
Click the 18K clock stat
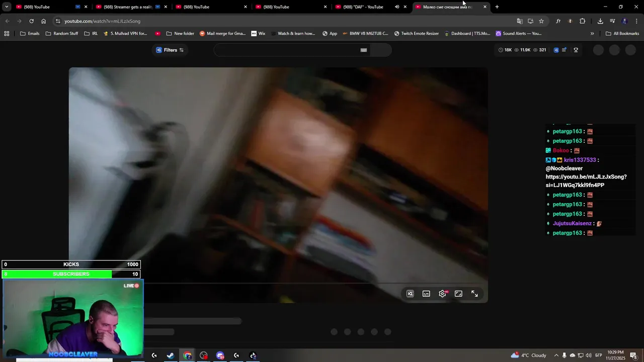tap(505, 50)
